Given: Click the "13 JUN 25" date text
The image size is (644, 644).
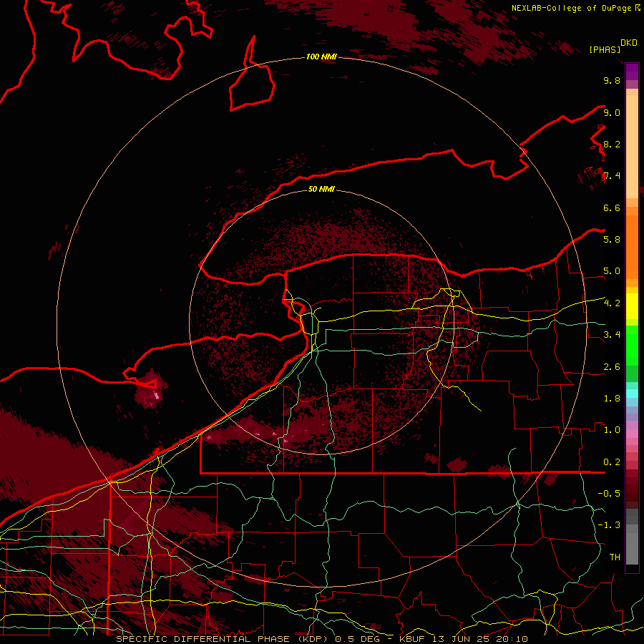Looking at the screenshot, I should click(460, 639).
